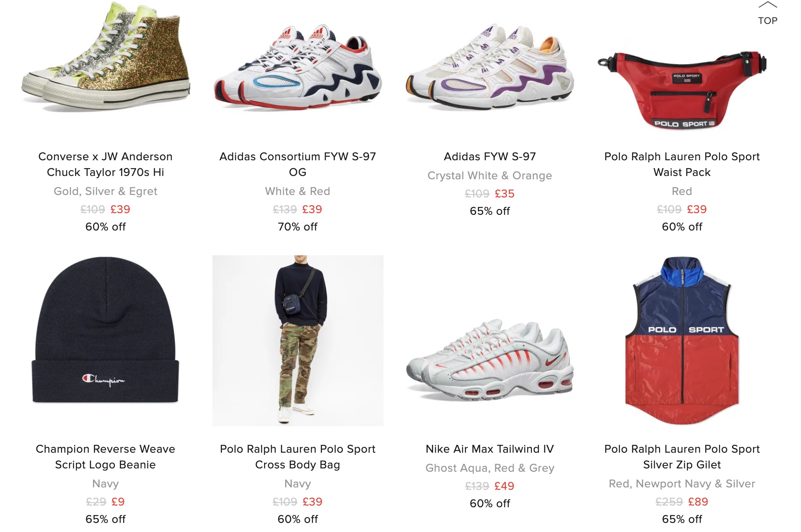Image resolution: width=801 pixels, height=532 pixels.
Task: Click the £35 sale price on Adidas FYW
Action: coord(505,194)
